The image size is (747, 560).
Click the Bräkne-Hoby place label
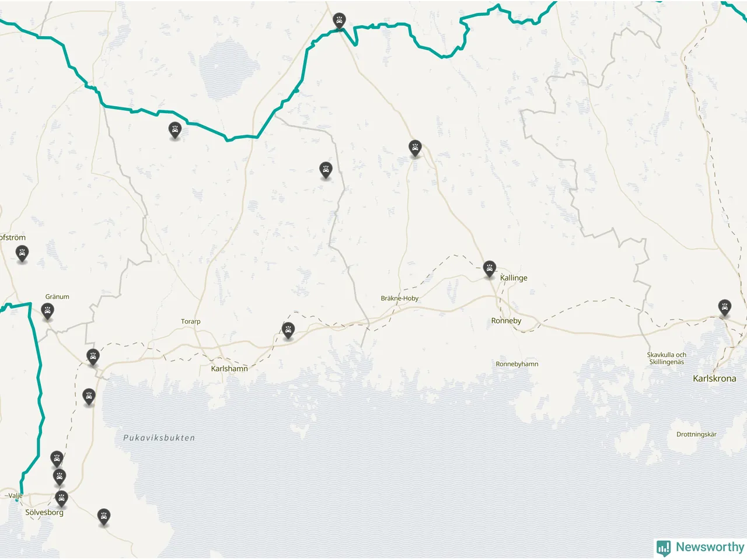click(400, 298)
